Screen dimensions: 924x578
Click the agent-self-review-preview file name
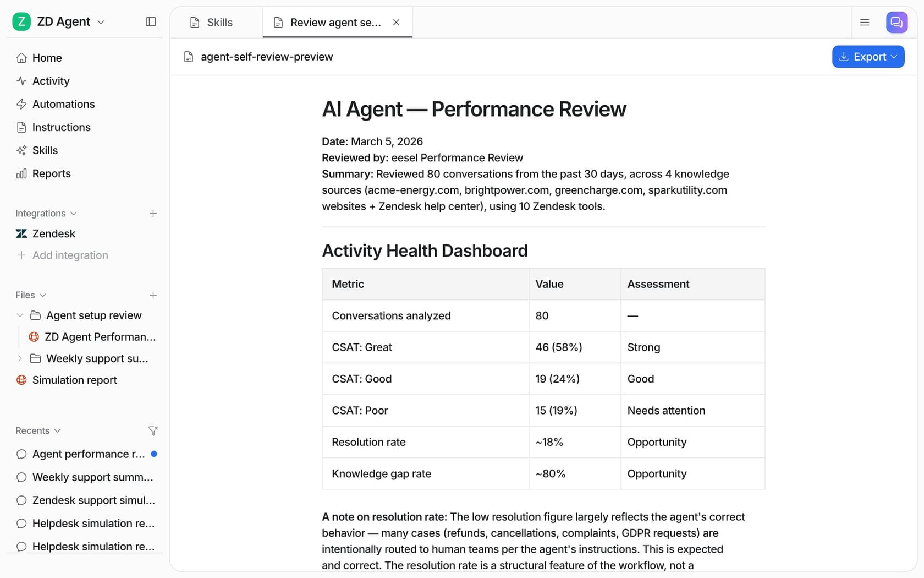[267, 57]
